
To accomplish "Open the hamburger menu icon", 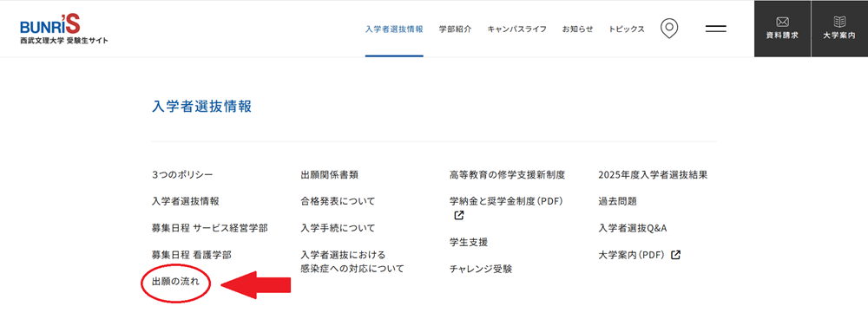I will [716, 29].
